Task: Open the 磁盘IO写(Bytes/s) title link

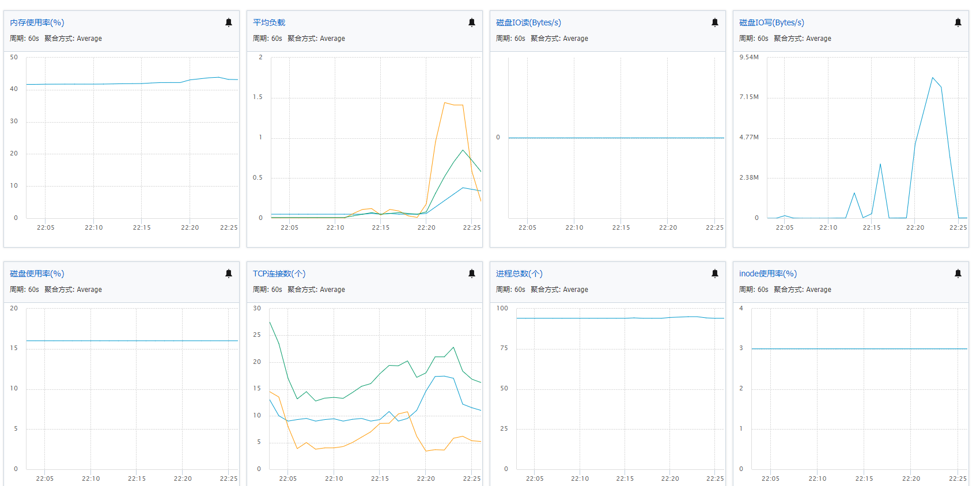Action: (771, 22)
